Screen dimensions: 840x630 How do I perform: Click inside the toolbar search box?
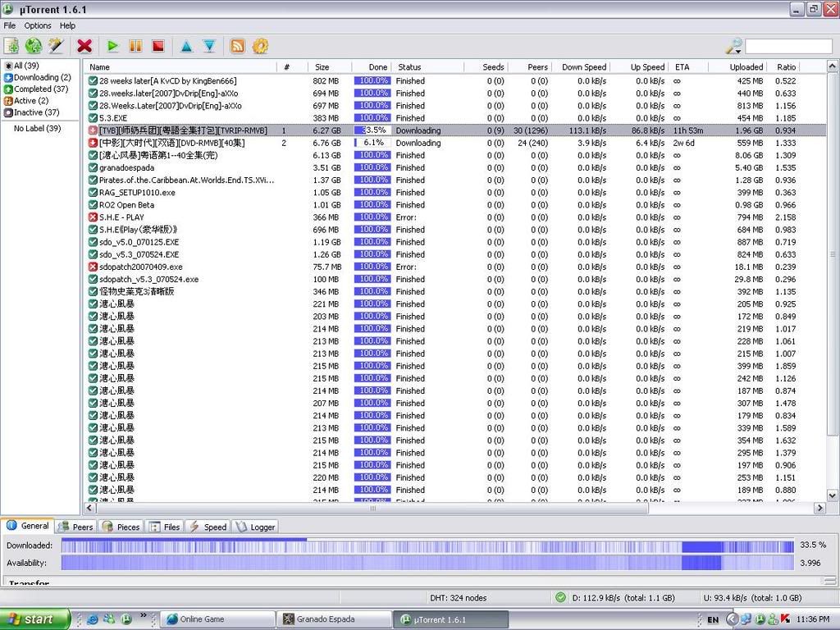pyautogui.click(x=787, y=47)
